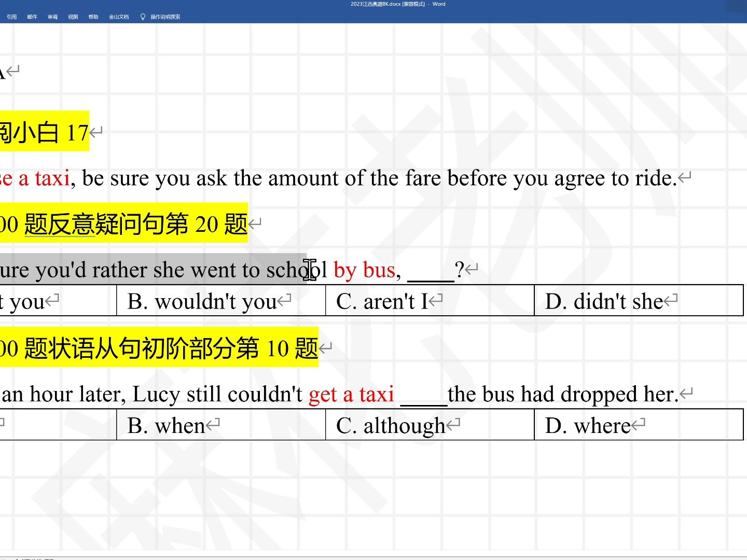Viewport: 747px width, 560px height.
Task: Click the red text 'by bus'
Action: [x=364, y=270]
